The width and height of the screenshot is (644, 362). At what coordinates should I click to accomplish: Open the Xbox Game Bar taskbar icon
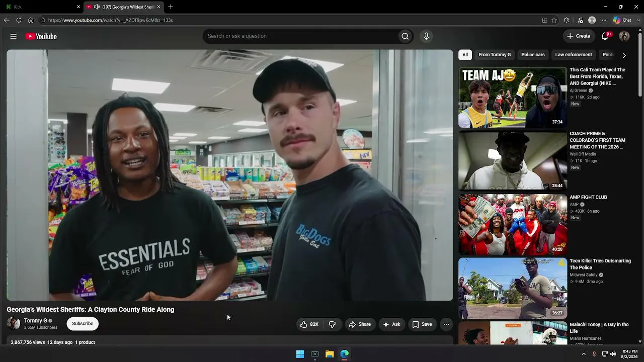(315, 354)
